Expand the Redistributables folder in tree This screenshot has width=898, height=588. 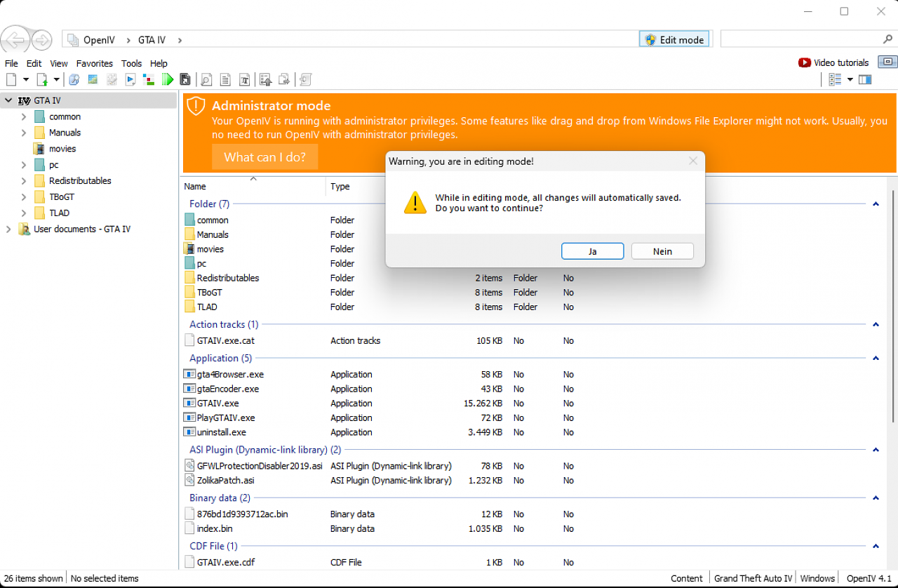(24, 181)
